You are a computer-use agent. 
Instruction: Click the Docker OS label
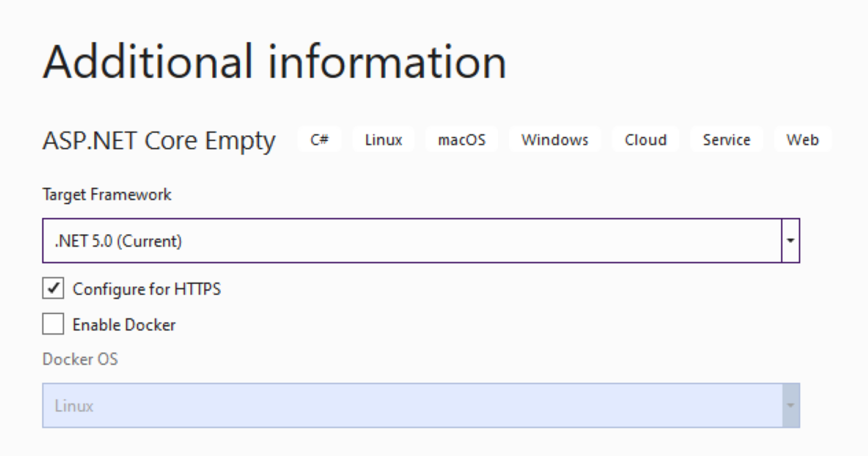[80, 359]
